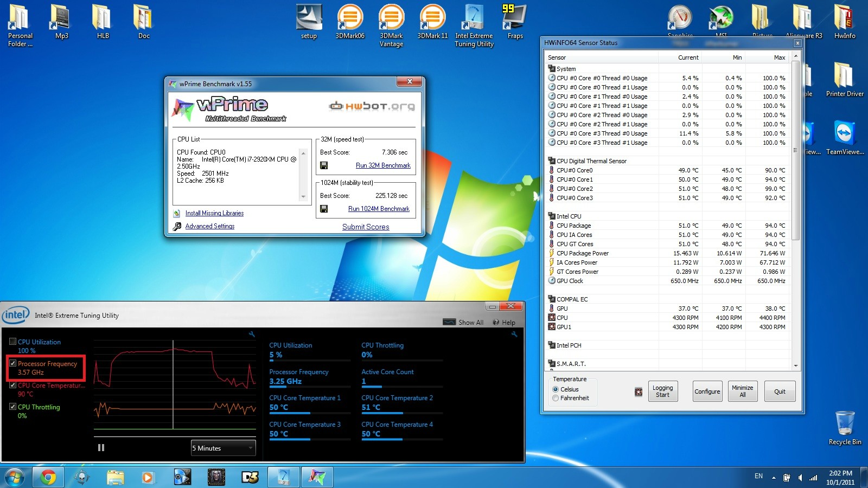
Task: Click the Current column header in HWiNFO
Action: tap(680, 57)
